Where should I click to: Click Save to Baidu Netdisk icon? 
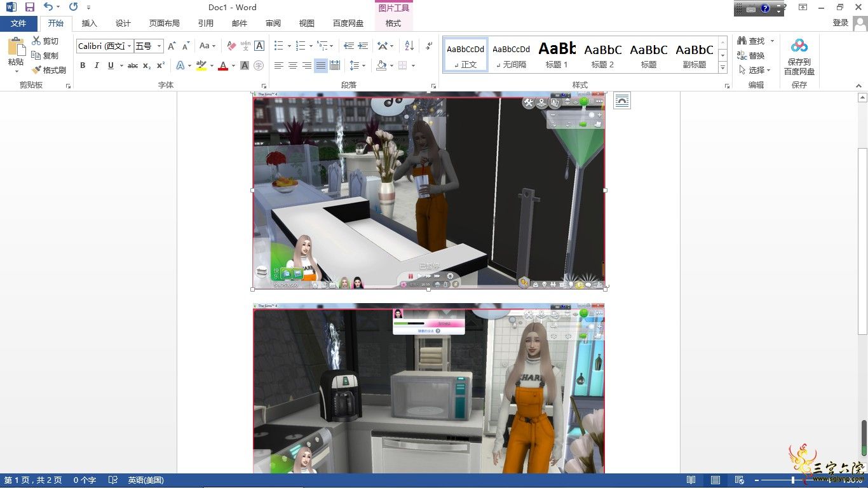(x=799, y=57)
